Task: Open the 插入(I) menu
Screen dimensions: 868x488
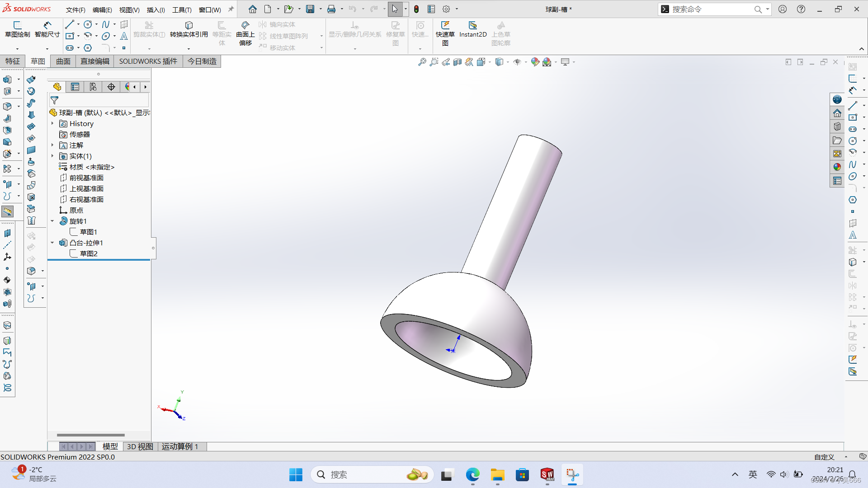Action: [156, 9]
